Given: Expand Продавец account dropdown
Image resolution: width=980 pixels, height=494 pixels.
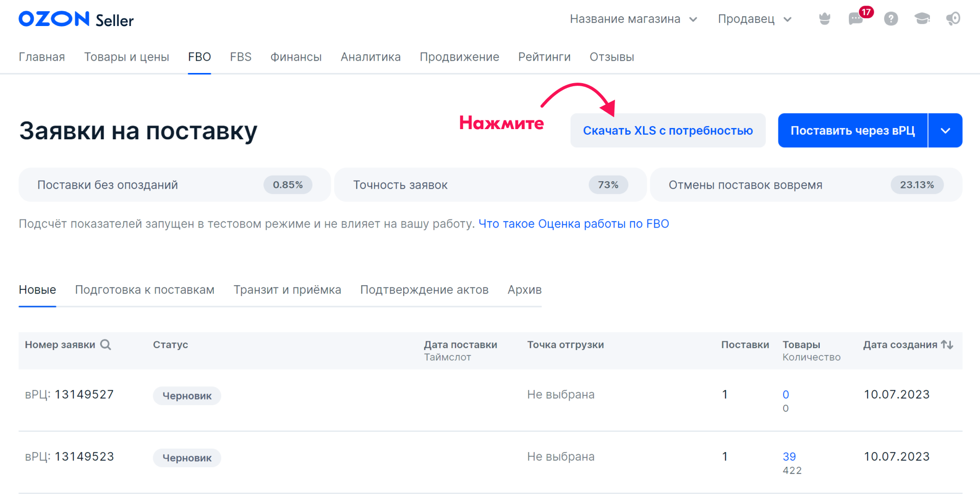Looking at the screenshot, I should coord(754,19).
